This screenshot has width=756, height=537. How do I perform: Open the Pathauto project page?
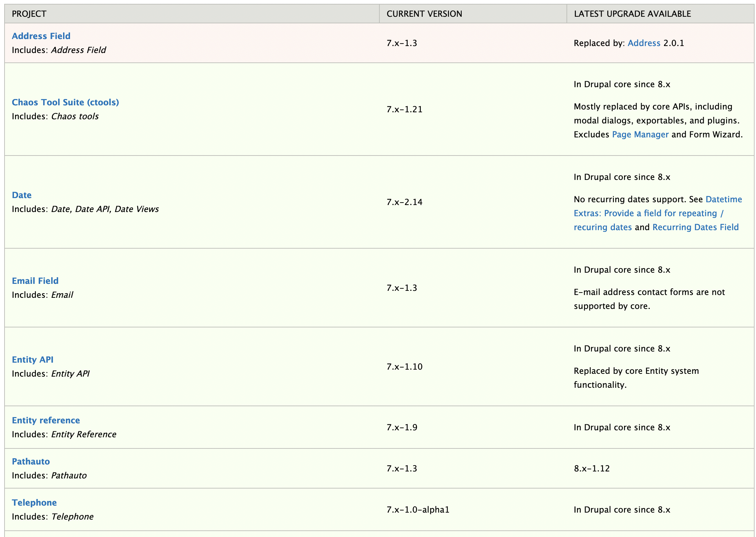[31, 461]
